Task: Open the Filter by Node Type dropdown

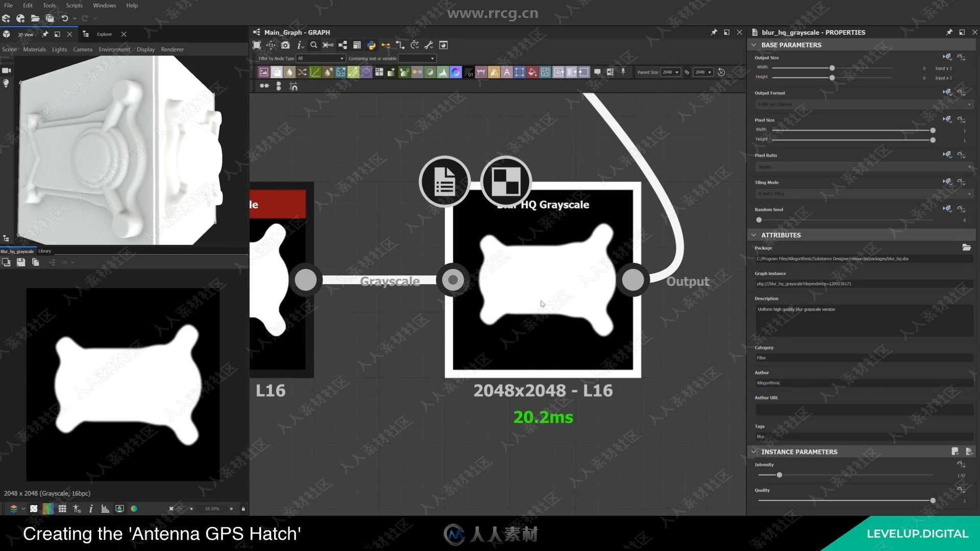Action: [x=321, y=59]
